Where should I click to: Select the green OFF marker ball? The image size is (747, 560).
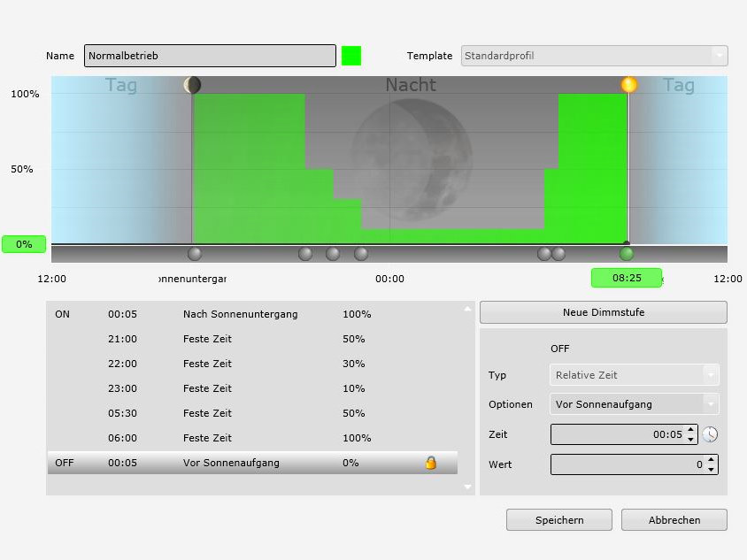coord(627,254)
